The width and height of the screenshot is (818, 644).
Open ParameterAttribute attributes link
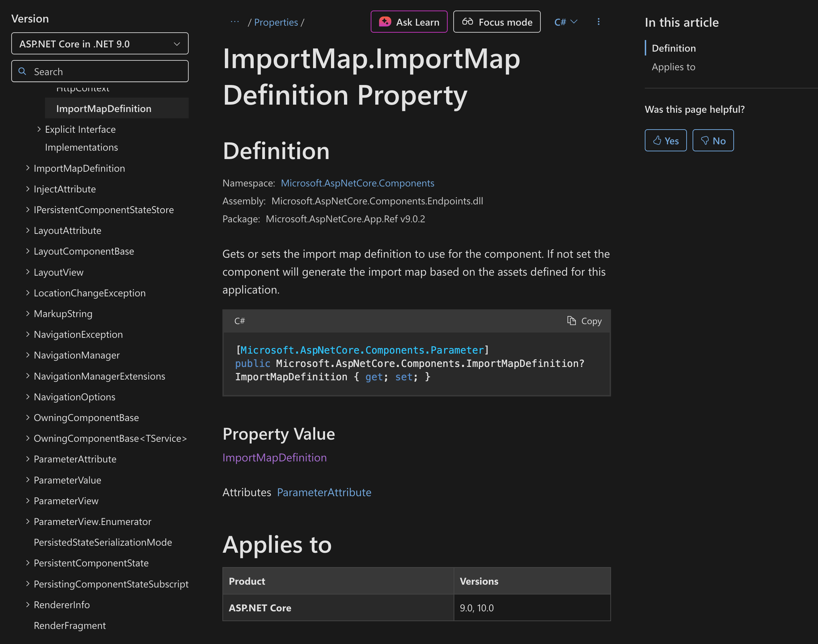coord(324,492)
